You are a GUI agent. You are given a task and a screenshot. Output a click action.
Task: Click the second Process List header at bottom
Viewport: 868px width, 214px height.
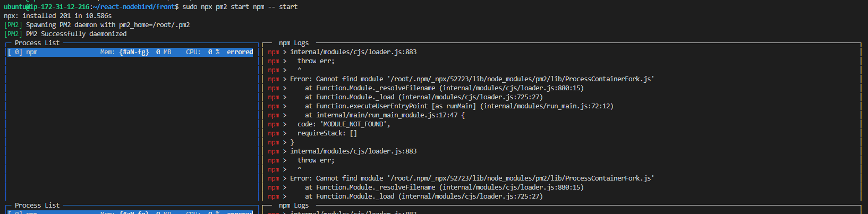pyautogui.click(x=37, y=206)
